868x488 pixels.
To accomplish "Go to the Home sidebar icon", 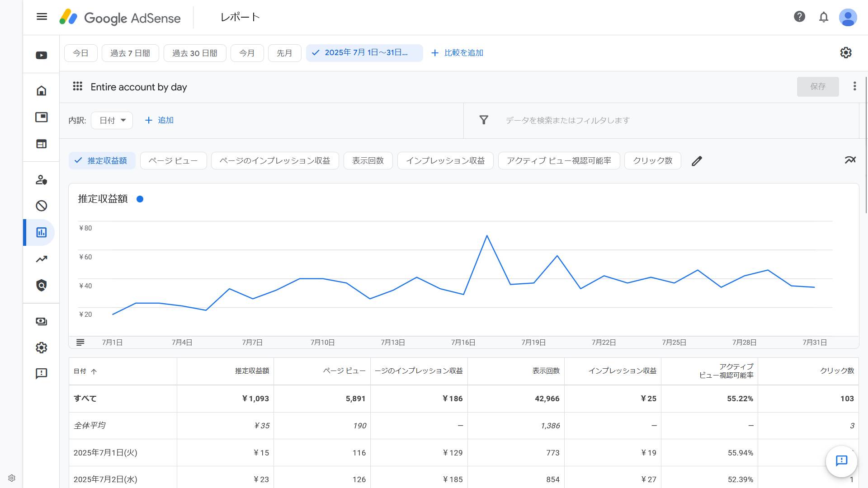I will (x=42, y=90).
